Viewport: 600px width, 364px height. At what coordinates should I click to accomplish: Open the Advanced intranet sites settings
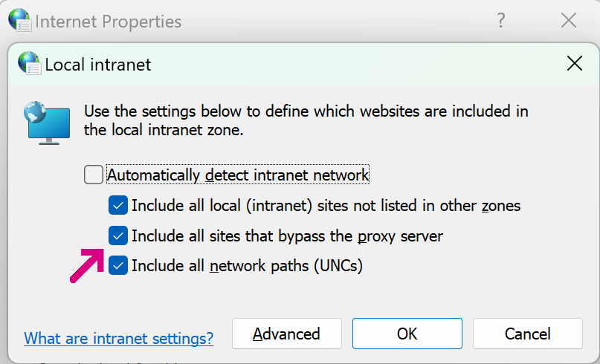click(286, 334)
